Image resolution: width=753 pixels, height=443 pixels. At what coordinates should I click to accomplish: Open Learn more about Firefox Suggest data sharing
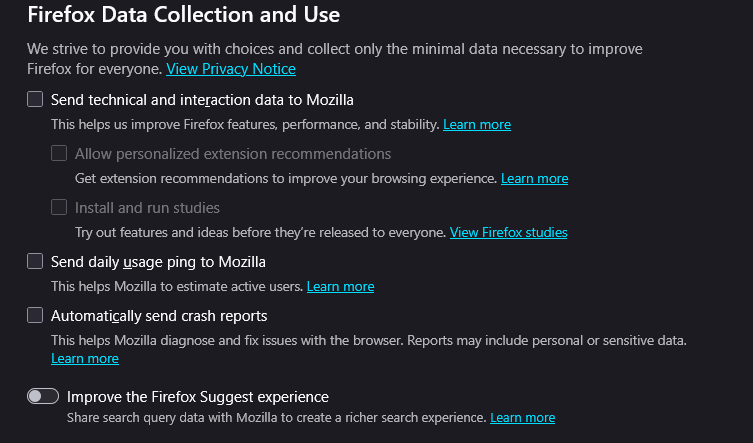522,418
